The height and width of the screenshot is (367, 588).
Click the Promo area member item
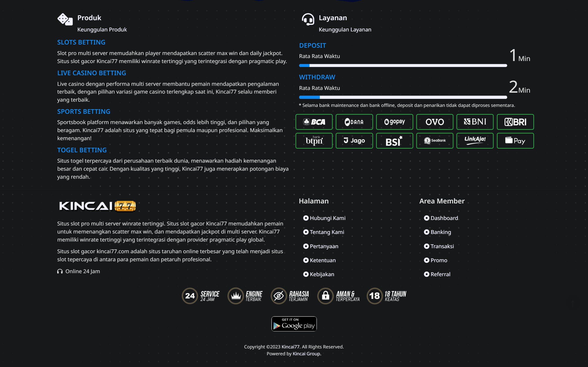[x=439, y=260]
